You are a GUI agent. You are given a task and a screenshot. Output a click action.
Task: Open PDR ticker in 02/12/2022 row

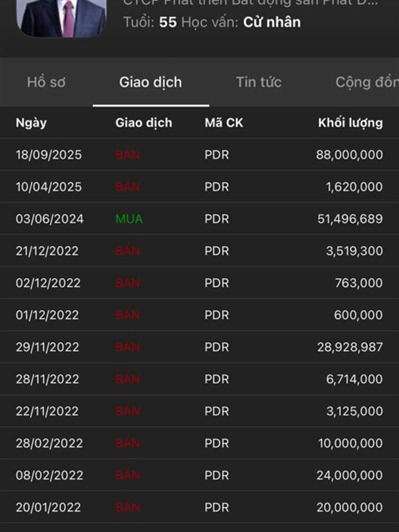tap(217, 283)
